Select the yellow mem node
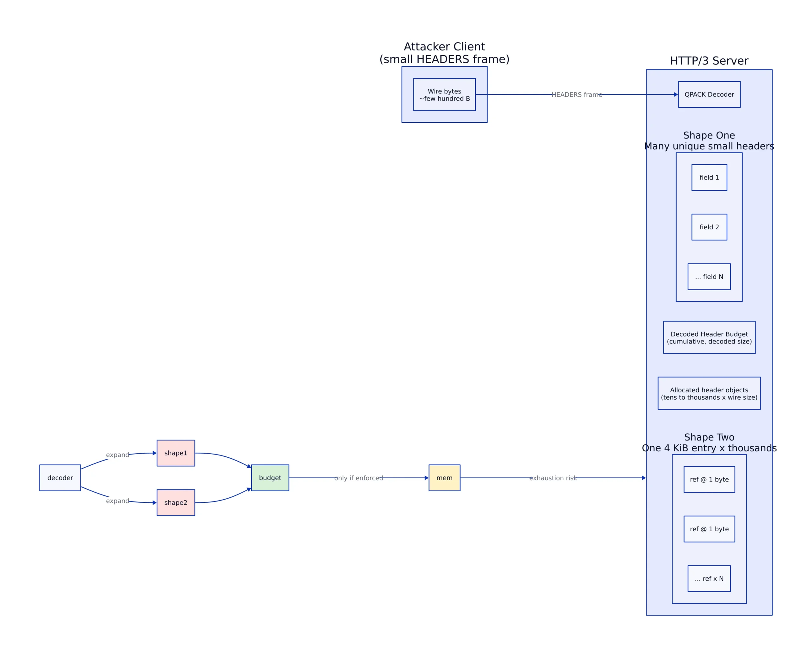 444,478
